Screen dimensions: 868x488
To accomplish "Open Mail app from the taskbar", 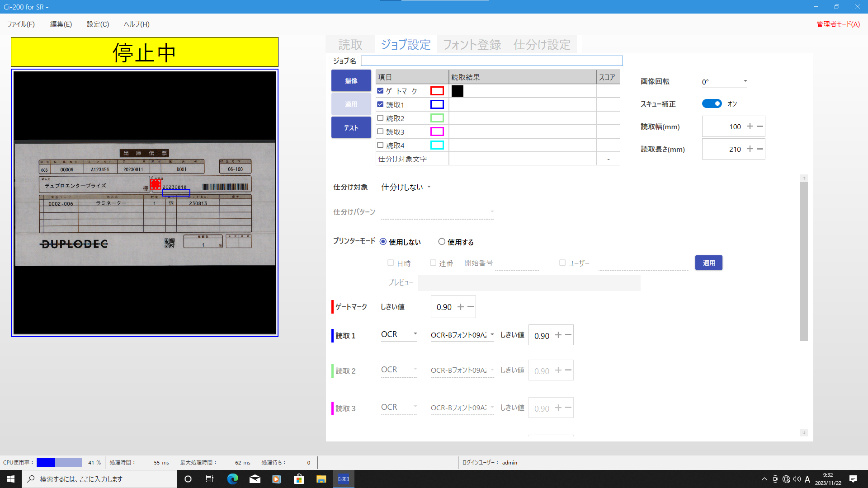I will [x=255, y=479].
